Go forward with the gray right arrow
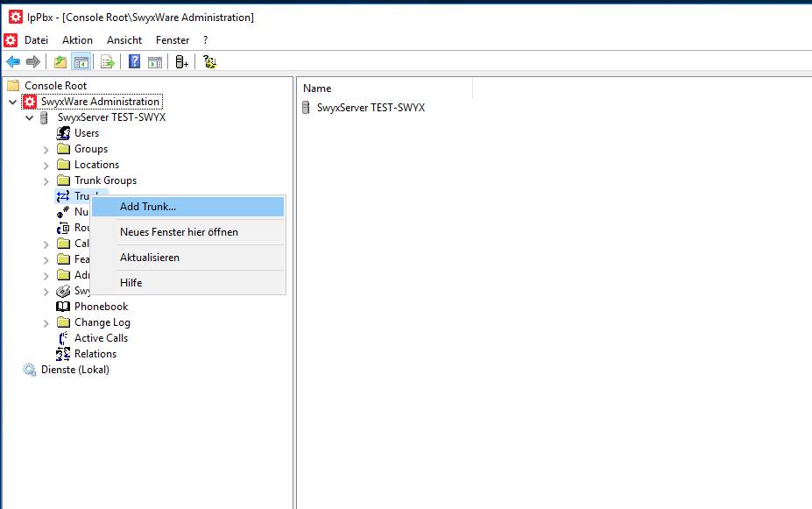This screenshot has height=509, width=812. click(x=33, y=62)
